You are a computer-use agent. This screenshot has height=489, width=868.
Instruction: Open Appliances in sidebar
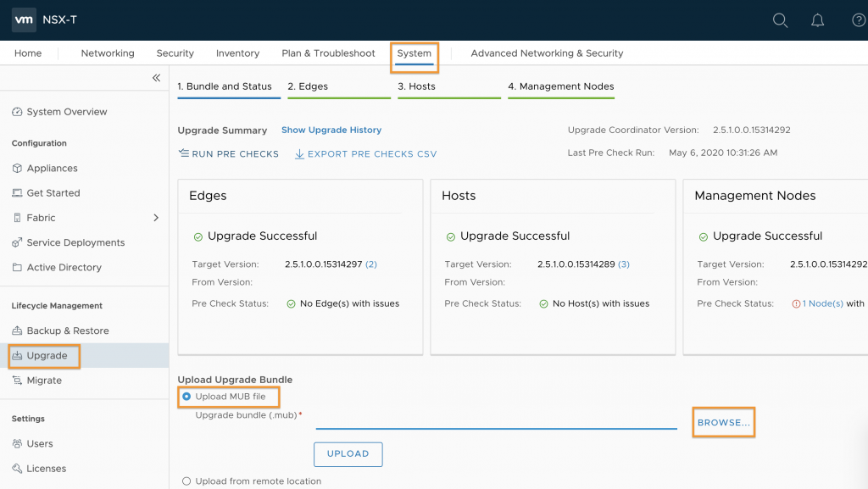(52, 168)
